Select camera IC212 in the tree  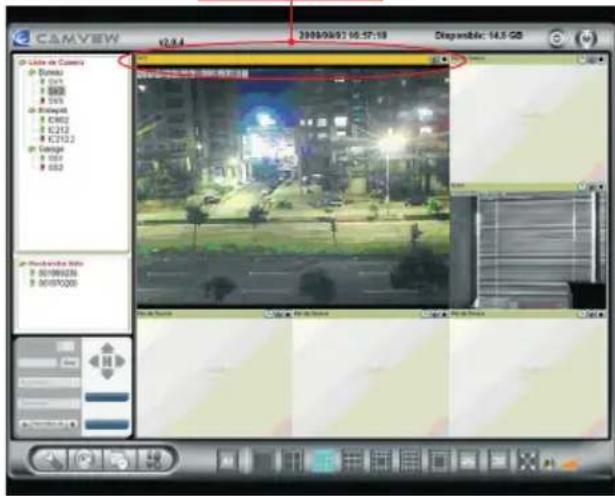58,129
